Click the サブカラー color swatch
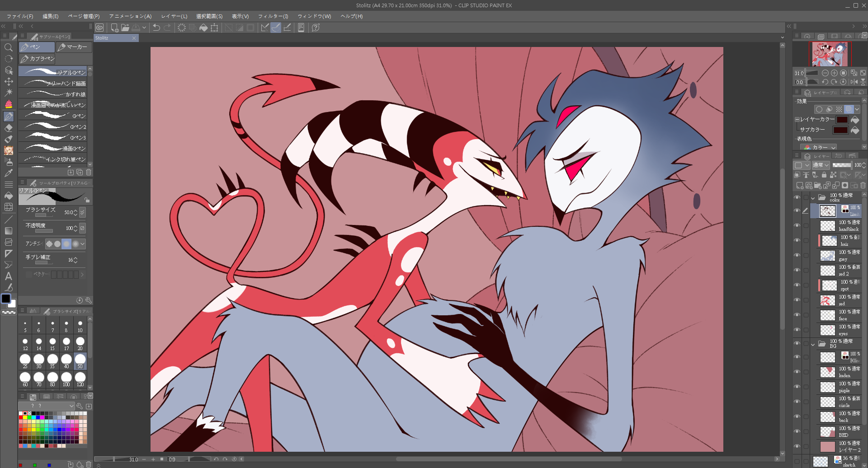 840,130
